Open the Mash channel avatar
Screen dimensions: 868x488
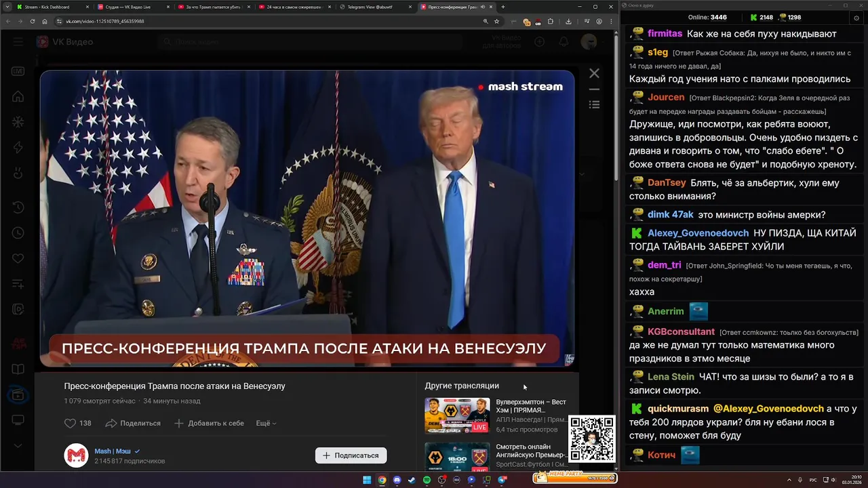click(x=76, y=455)
